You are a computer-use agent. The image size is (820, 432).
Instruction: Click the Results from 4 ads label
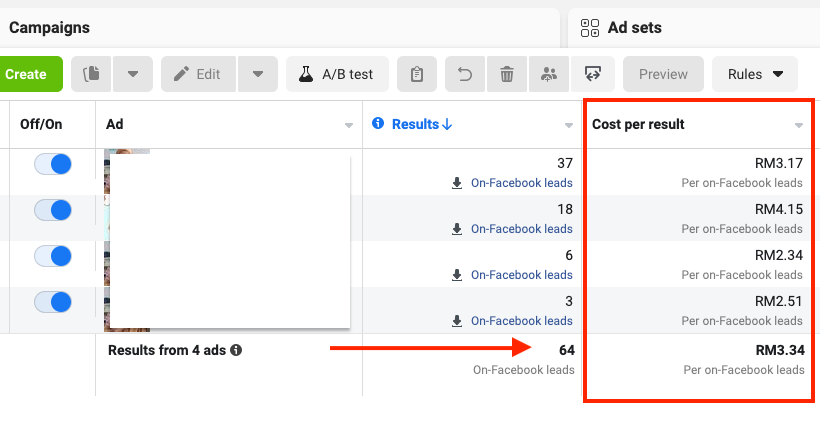pos(167,350)
